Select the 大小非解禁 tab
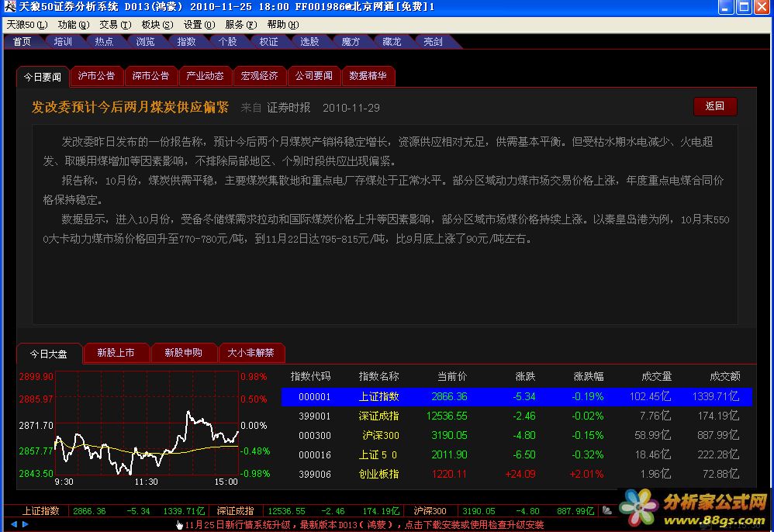This screenshot has height=532, width=774. pos(251,353)
